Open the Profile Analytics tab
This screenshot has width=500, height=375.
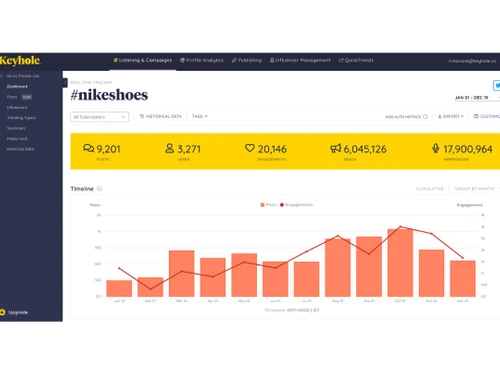(x=202, y=60)
